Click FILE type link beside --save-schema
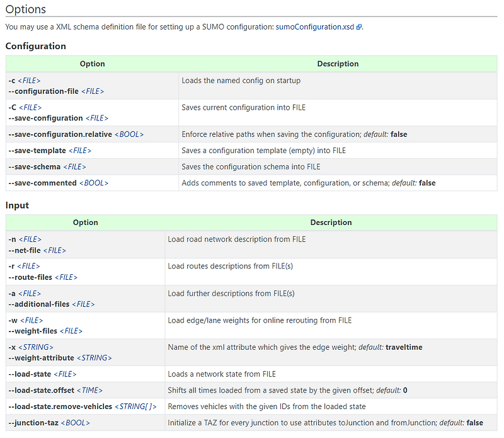Screen dimensions: 504x438 74,167
